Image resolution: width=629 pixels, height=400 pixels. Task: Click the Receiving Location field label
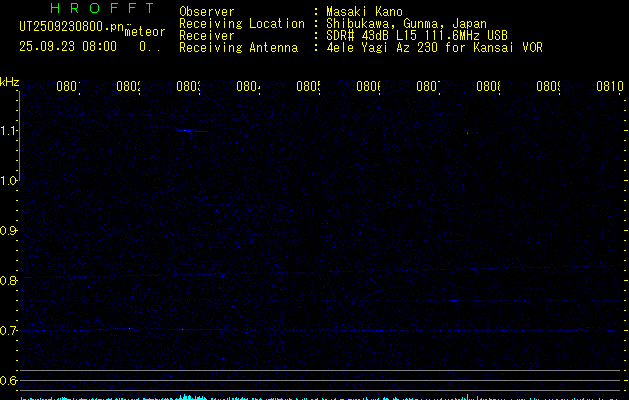[x=241, y=24]
